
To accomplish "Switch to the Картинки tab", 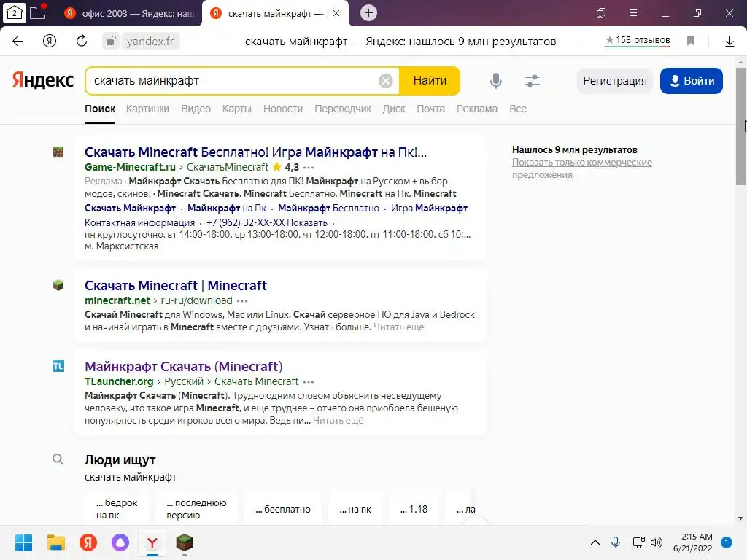I will [x=147, y=109].
